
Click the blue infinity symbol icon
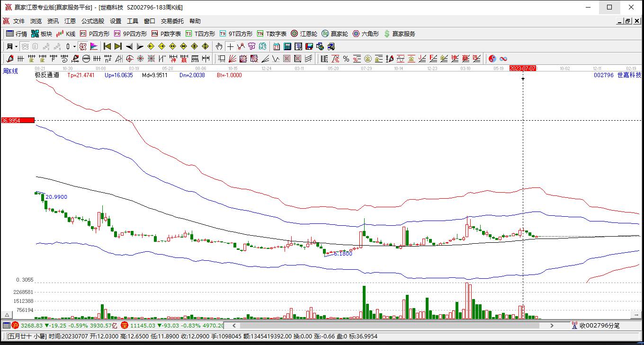pos(503,59)
